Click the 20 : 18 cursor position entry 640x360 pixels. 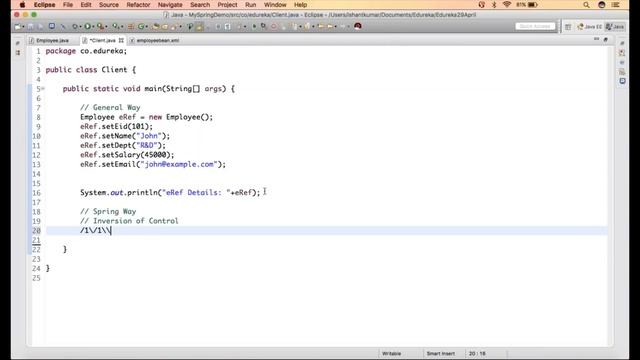pyautogui.click(x=477, y=353)
